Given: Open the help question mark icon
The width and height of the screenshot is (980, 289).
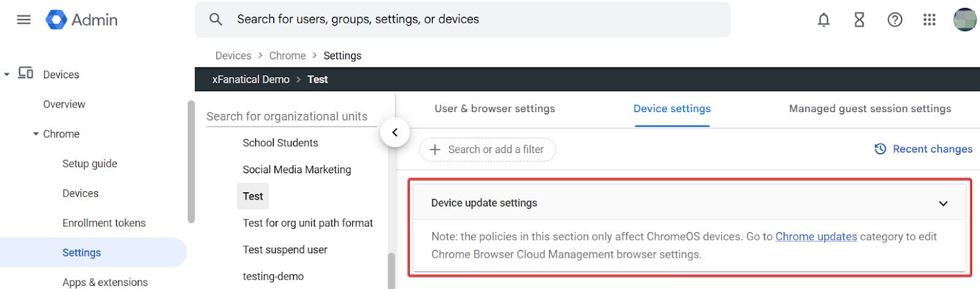Looking at the screenshot, I should coord(895,20).
